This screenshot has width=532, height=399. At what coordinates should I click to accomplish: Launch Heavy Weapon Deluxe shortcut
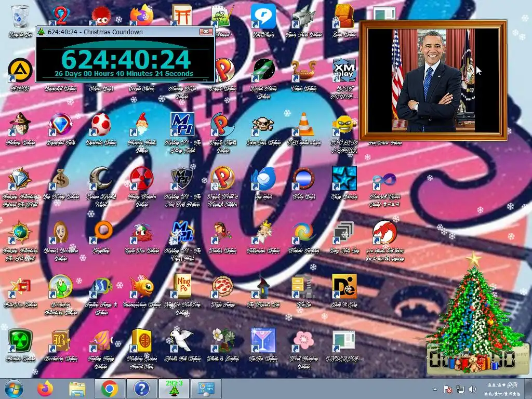142,179
